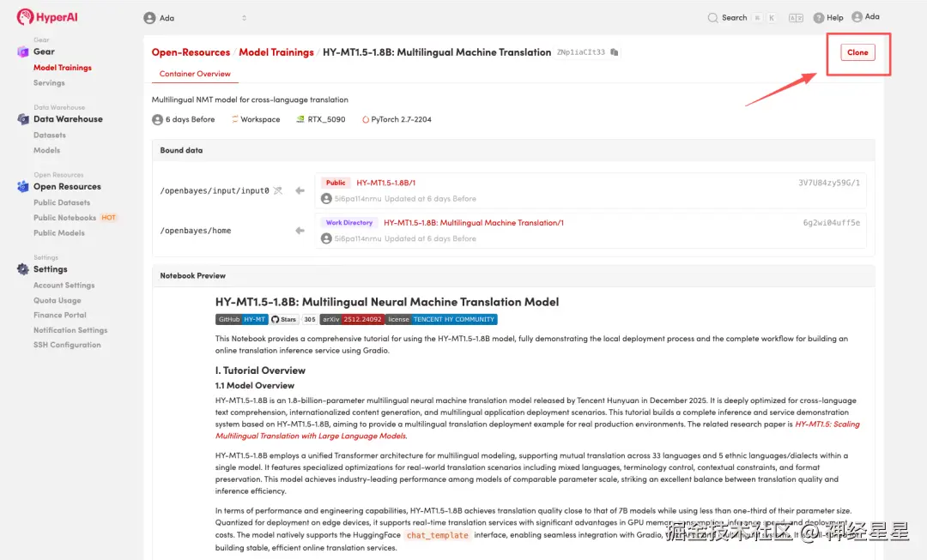The height and width of the screenshot is (560, 927).
Task: Go to Public Models
Action: click(x=59, y=232)
